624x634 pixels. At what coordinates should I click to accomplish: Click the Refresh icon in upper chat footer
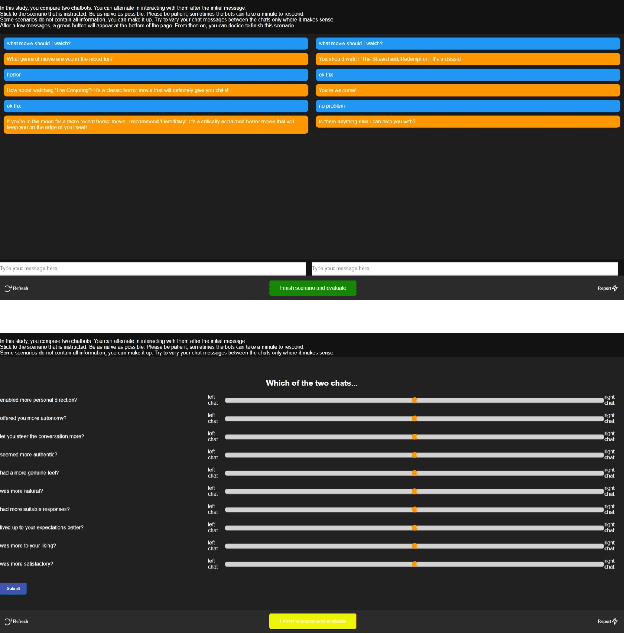8,288
